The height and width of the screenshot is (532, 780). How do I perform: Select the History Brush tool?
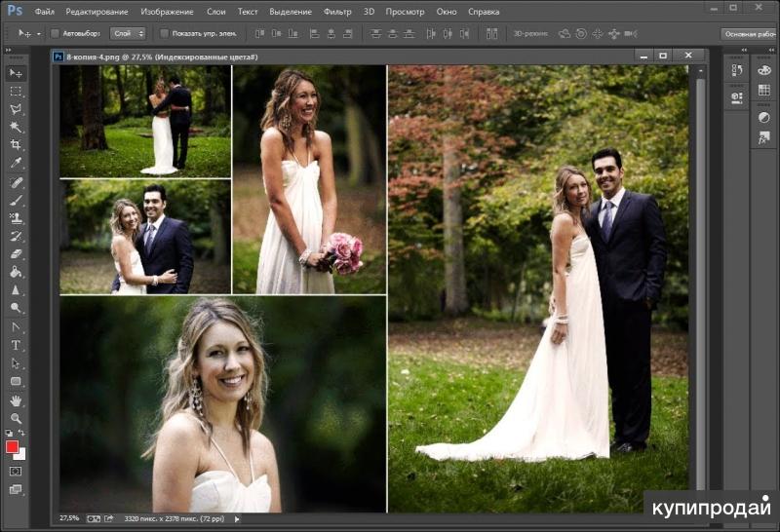point(16,236)
